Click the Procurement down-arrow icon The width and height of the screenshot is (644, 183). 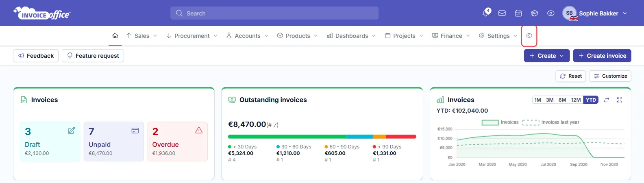169,36
